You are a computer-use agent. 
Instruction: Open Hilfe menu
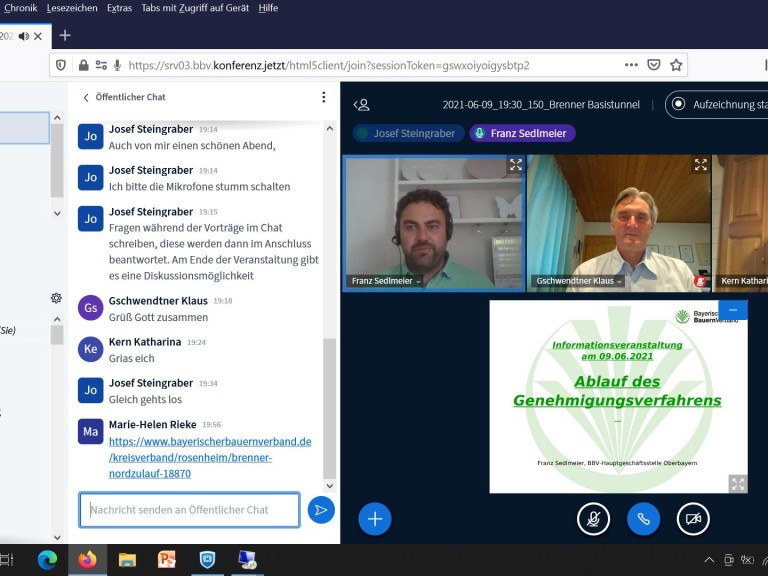[x=268, y=8]
